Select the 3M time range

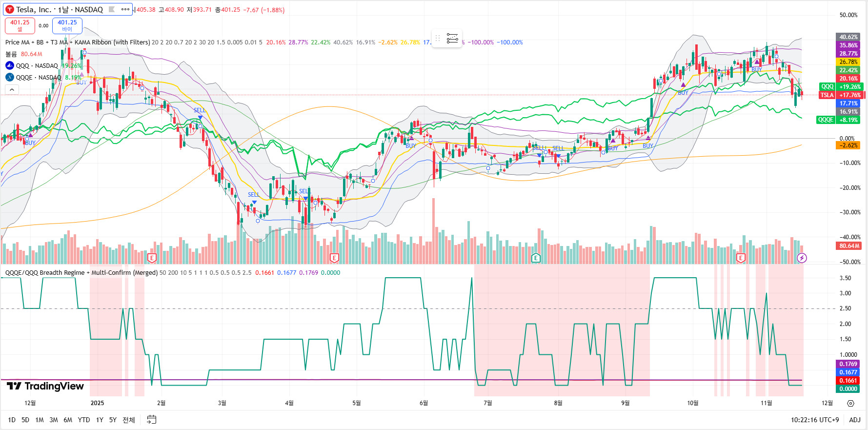click(54, 420)
